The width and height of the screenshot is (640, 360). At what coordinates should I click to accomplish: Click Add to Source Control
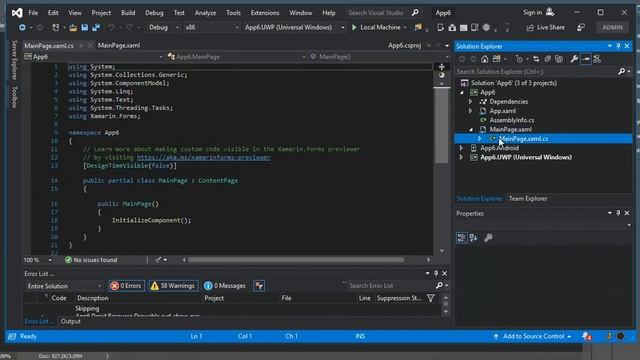tap(532, 336)
